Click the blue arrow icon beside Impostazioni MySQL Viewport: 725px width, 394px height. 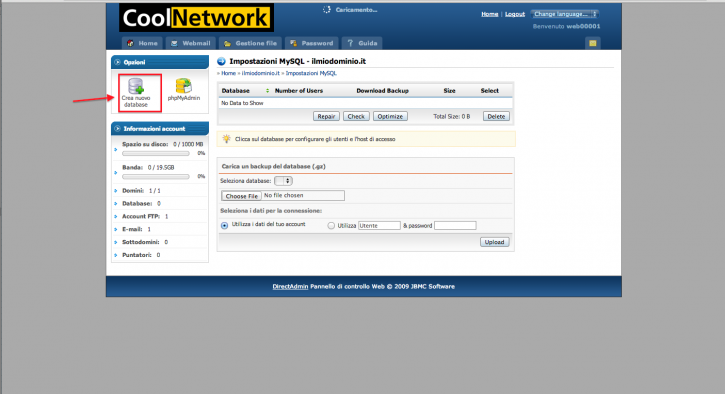(221, 62)
